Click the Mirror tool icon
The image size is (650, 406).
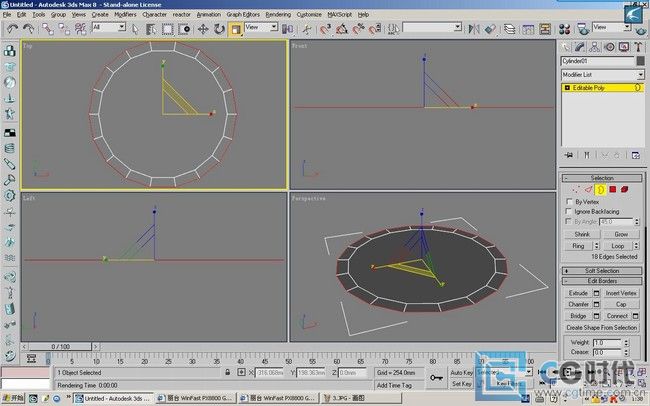coord(473,29)
